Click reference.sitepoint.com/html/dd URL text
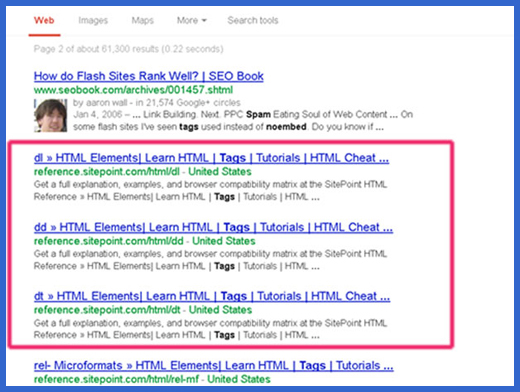Image resolution: width=520 pixels, height=392 pixels. 109,241
